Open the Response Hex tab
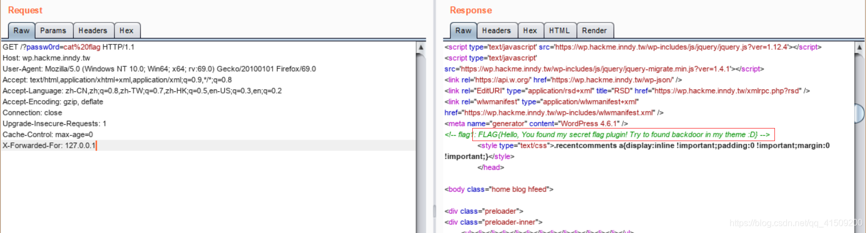868x233 pixels. tap(530, 31)
